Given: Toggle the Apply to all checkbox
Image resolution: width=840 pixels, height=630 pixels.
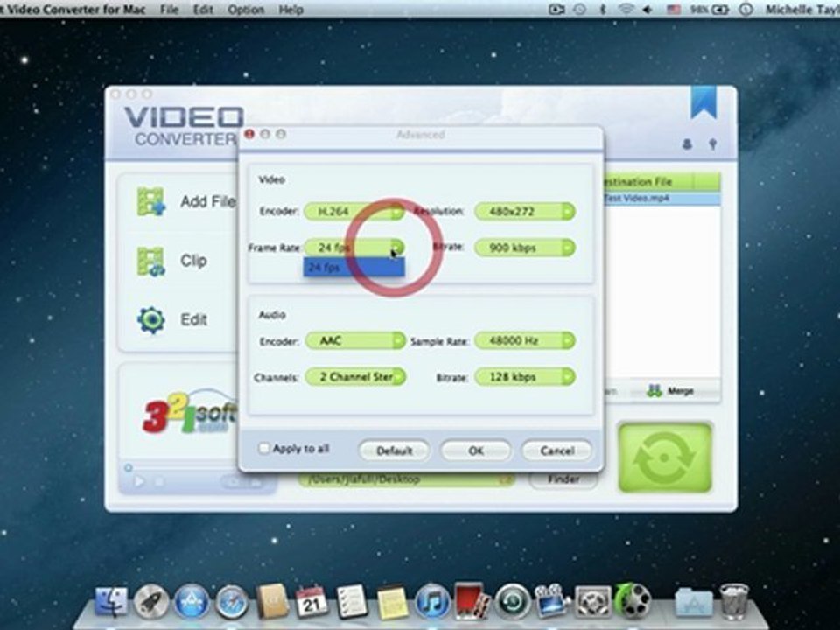Looking at the screenshot, I should 263,448.
